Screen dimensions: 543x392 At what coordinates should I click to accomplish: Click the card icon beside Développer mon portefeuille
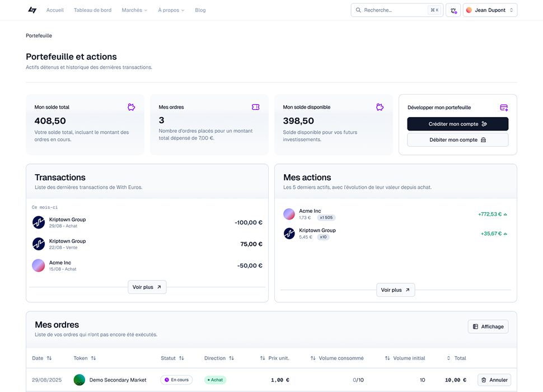[x=504, y=108]
